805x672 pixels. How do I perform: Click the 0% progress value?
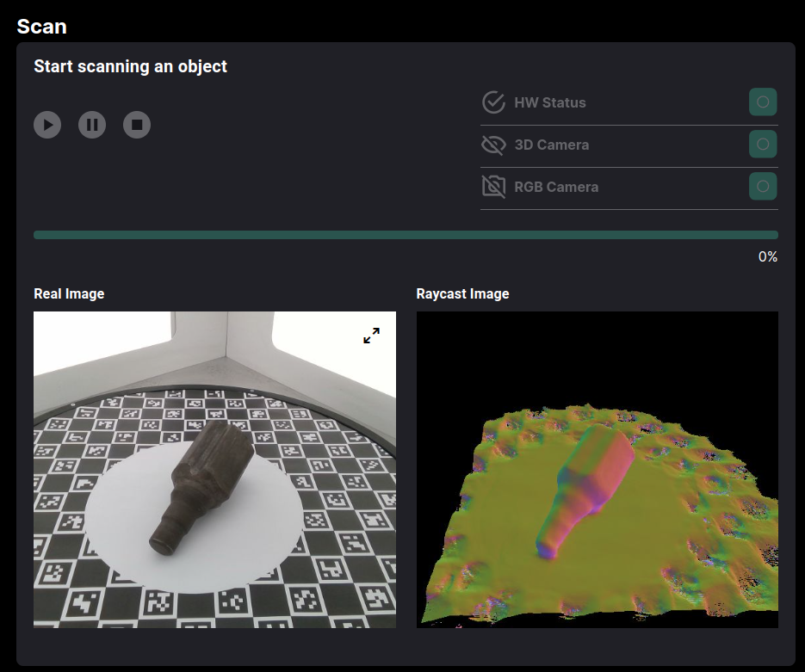pos(767,256)
